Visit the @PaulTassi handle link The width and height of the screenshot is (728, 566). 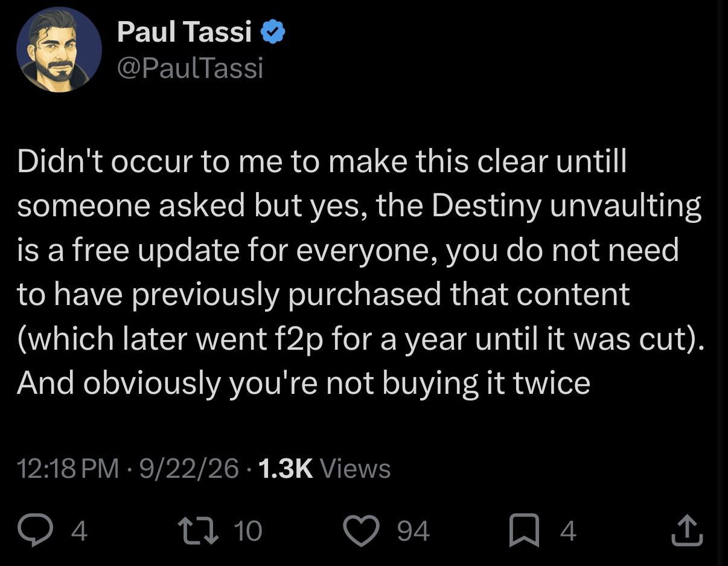point(190,68)
